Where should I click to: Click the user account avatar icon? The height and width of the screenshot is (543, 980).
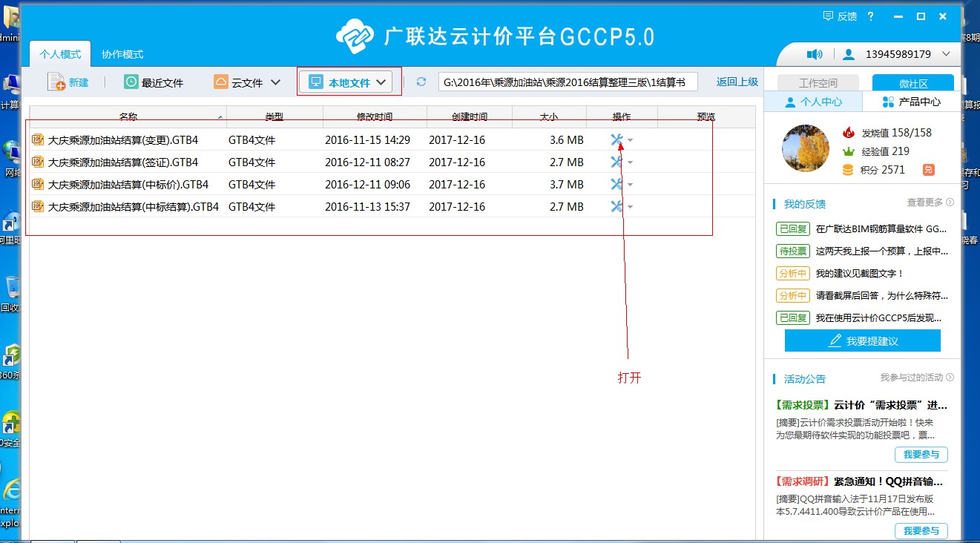(x=849, y=54)
